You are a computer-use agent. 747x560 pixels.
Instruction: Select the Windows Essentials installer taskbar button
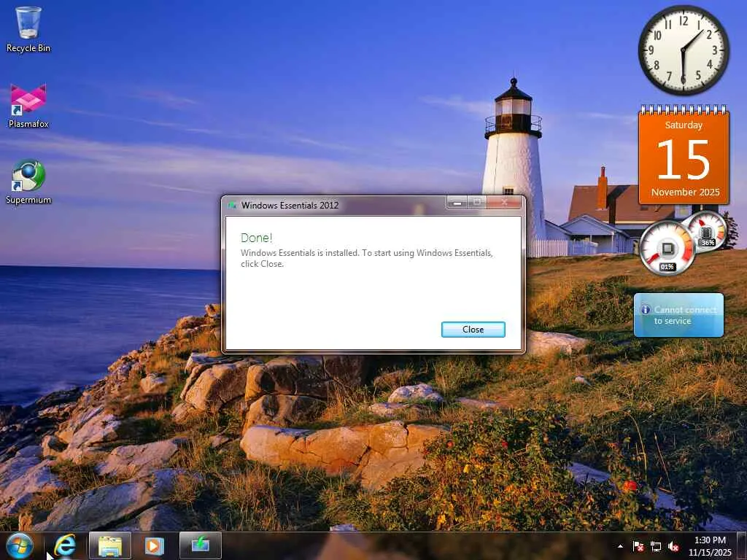[x=201, y=545]
